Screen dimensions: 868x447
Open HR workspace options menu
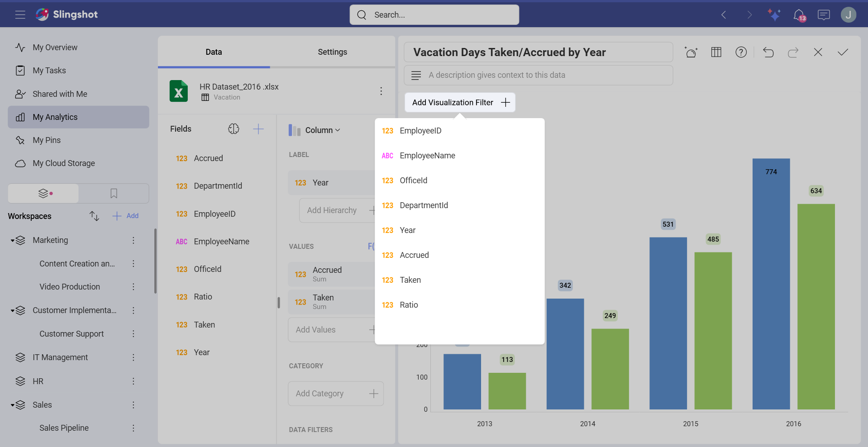(134, 381)
